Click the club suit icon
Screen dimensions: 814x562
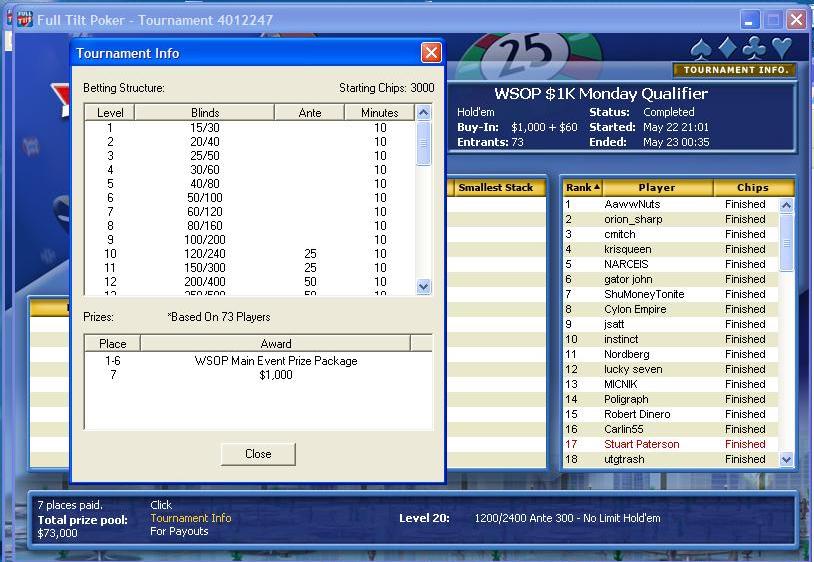(754, 48)
